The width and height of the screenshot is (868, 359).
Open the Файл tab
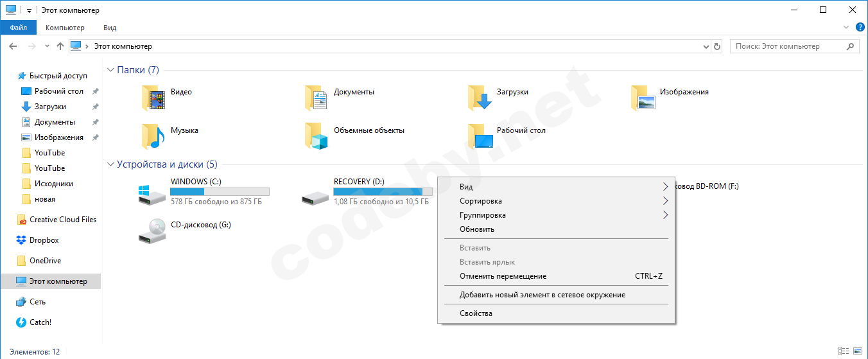click(x=19, y=28)
